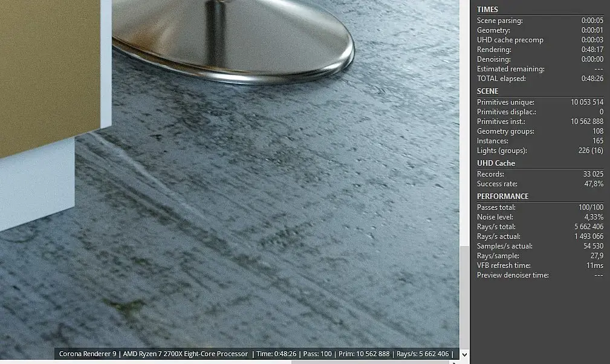This screenshot has width=610, height=364.
Task: Click Rays/s total value 5 662 406
Action: [x=589, y=227]
